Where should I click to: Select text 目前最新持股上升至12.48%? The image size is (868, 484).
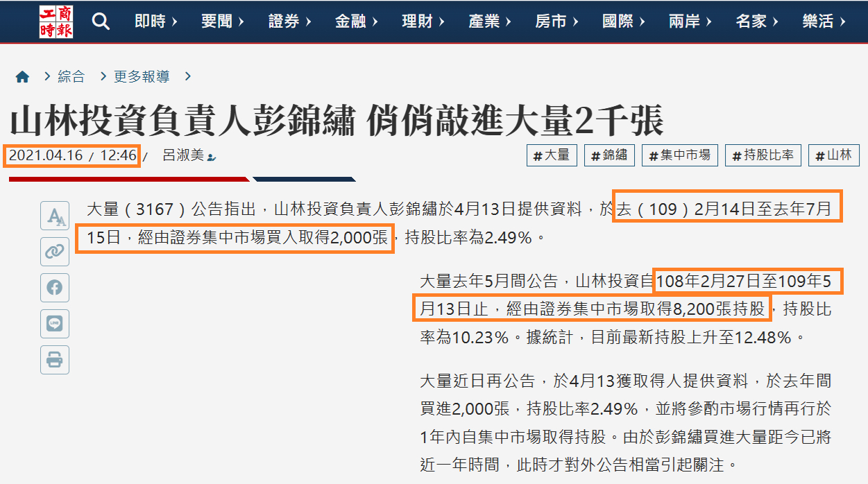[x=691, y=338]
